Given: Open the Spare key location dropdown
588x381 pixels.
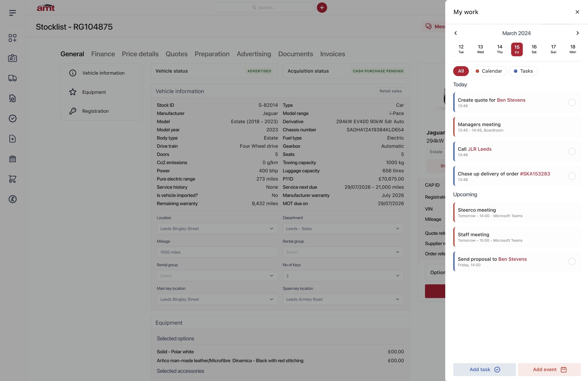Looking at the screenshot, I should pyautogui.click(x=343, y=299).
